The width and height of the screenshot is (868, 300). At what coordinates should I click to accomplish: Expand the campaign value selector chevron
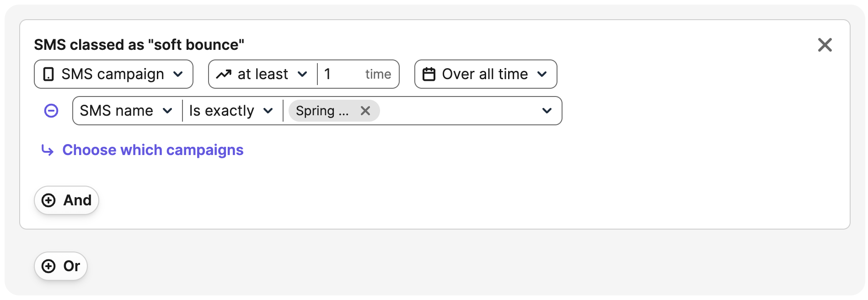(x=547, y=111)
